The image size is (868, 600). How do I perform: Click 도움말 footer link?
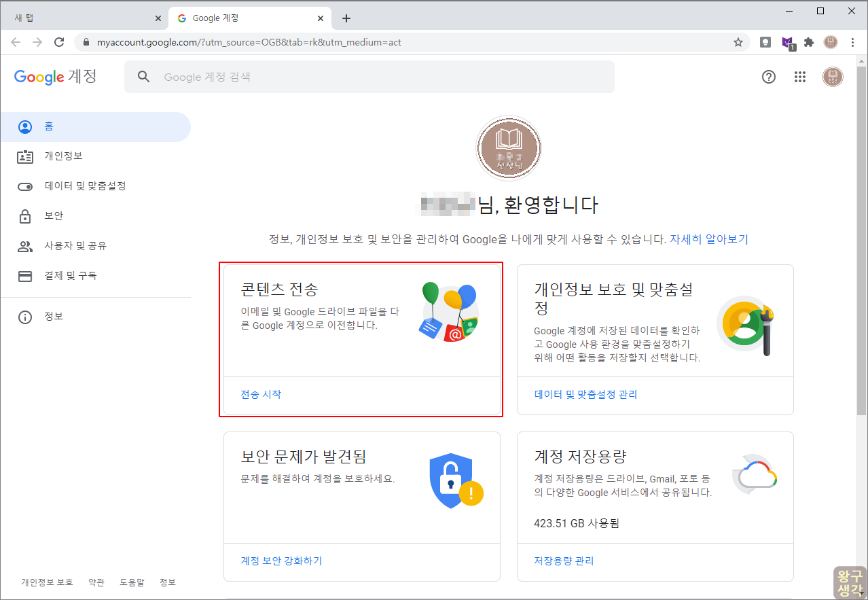click(x=132, y=582)
